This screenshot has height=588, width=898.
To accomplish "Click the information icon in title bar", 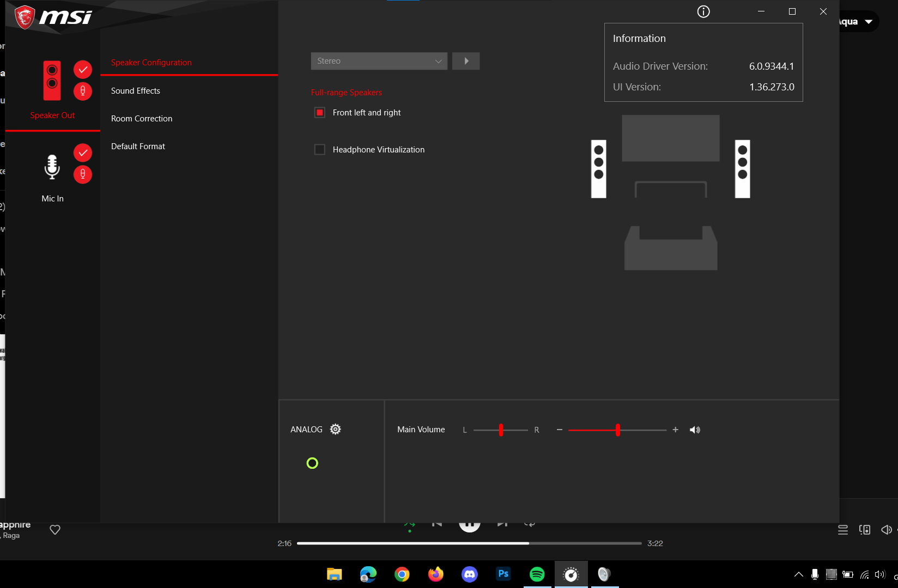I will [703, 11].
